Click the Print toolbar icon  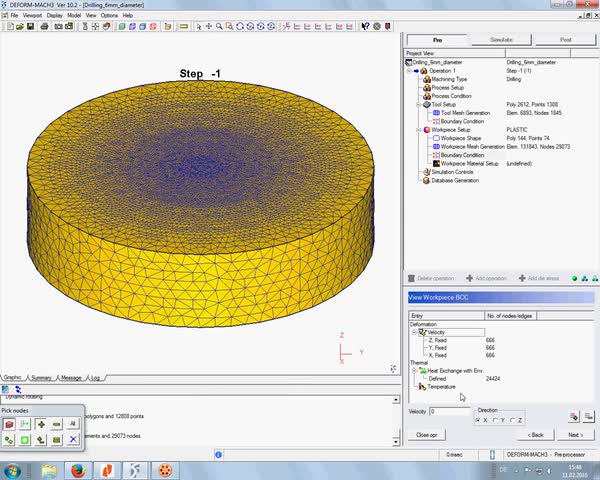tap(44, 25)
